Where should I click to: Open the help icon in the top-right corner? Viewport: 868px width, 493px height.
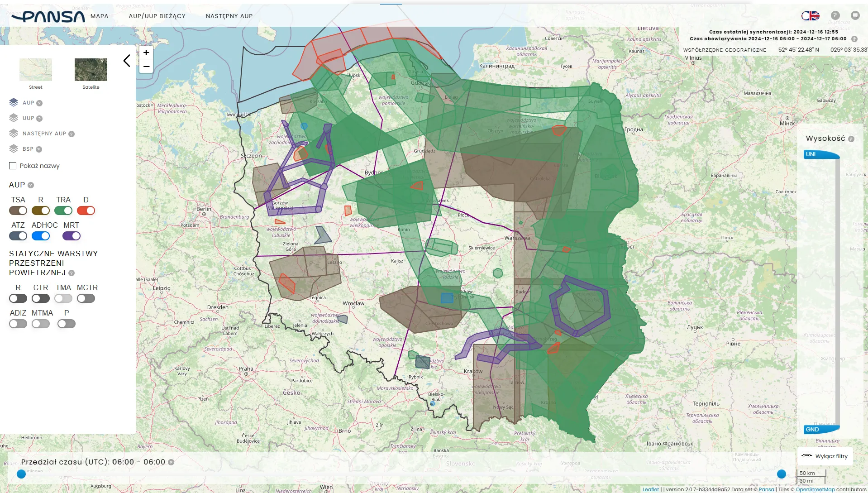(x=835, y=15)
